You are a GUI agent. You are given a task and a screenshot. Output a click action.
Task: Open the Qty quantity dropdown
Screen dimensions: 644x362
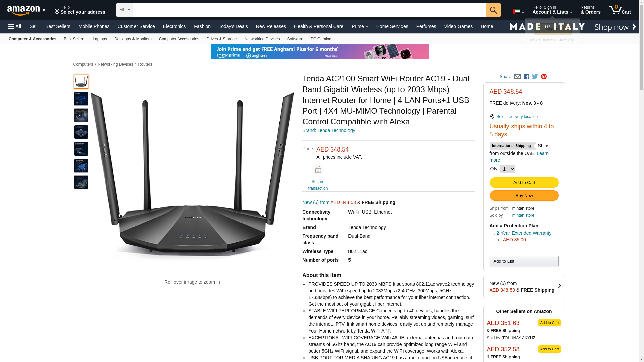tap(507, 169)
